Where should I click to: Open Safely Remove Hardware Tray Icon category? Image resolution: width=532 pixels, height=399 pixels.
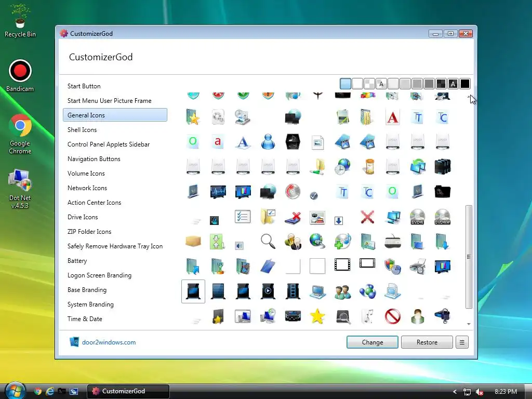115,246
